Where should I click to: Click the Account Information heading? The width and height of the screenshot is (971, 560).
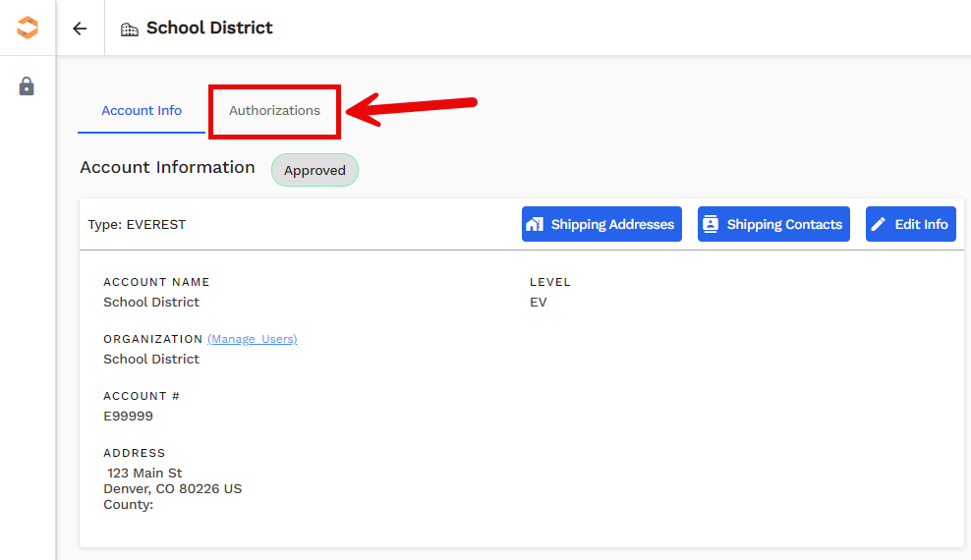[167, 167]
